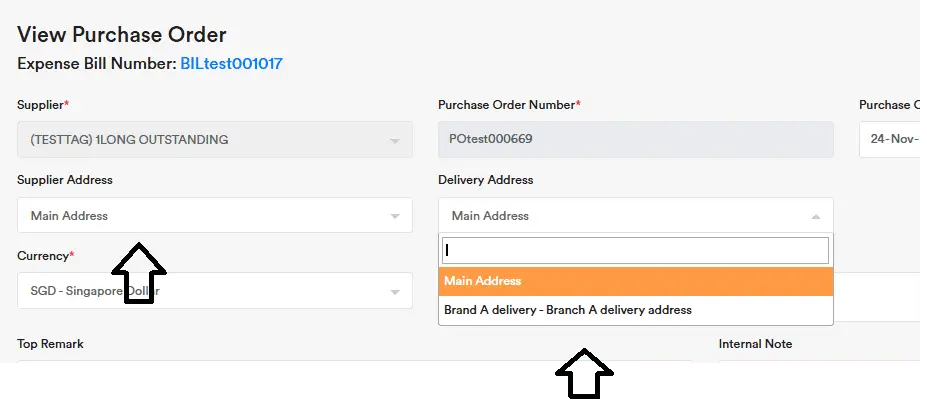Click the Supplier dropdown arrow icon
The height and width of the screenshot is (416, 927).
point(395,140)
